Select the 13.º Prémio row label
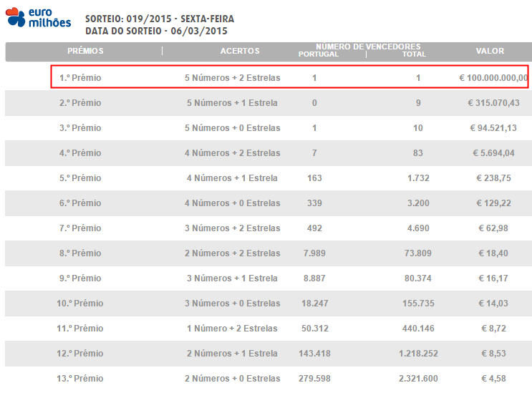Screen dimensions: 532x393 coord(80,379)
